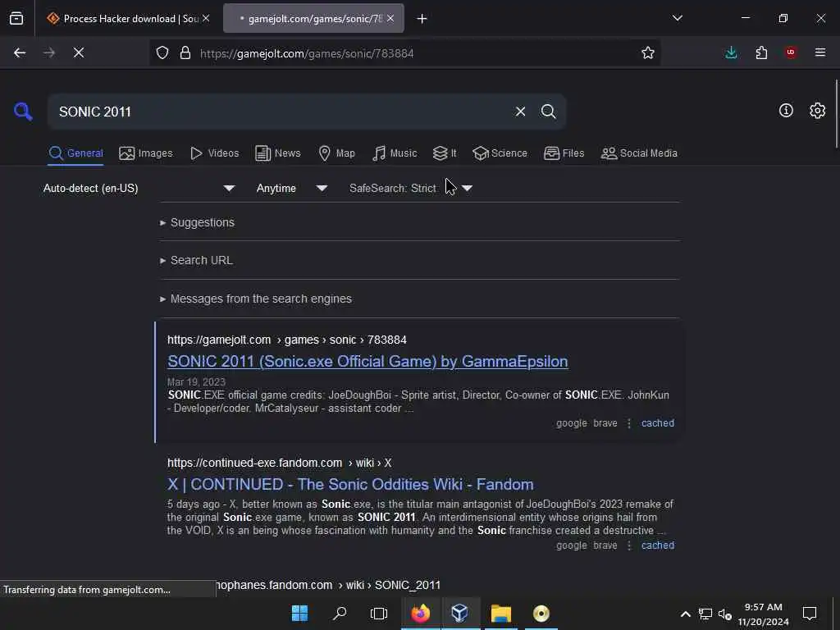Open the Windows Start menu
Screen dimensions: 840x630
pyautogui.click(x=299, y=614)
